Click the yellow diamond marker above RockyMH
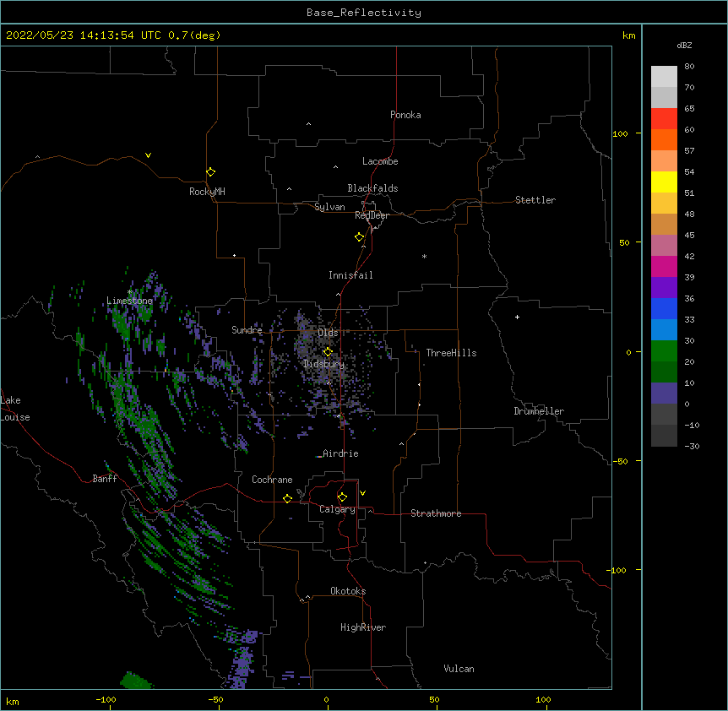Screen dimensions: 728x711 (210, 172)
